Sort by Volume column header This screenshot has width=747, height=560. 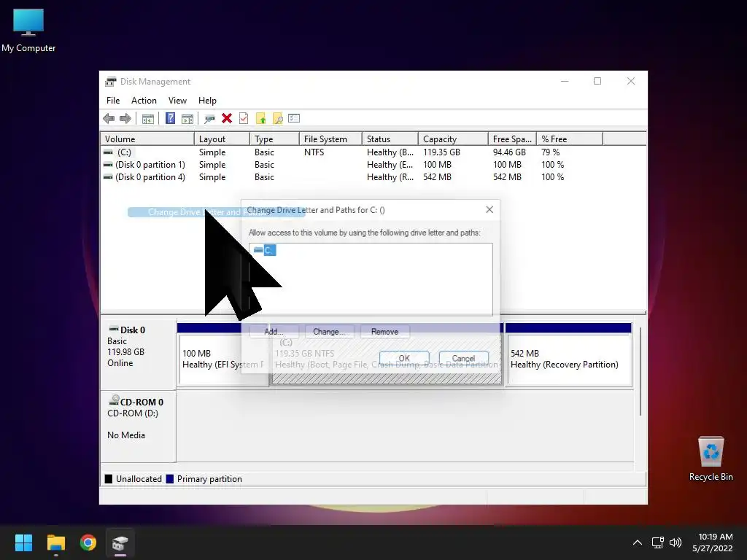click(x=147, y=139)
